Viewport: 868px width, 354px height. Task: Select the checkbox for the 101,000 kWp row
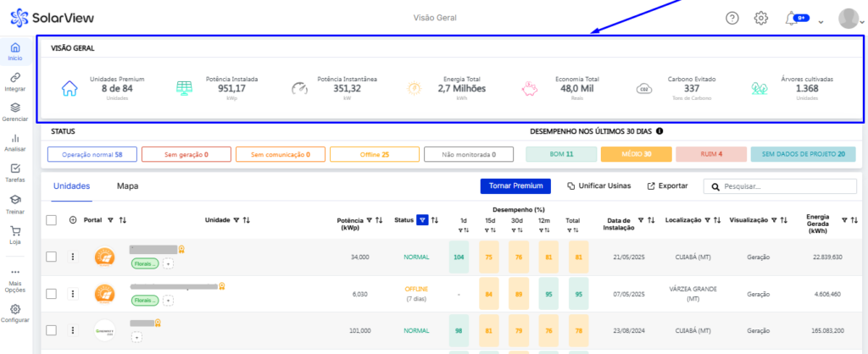click(52, 330)
